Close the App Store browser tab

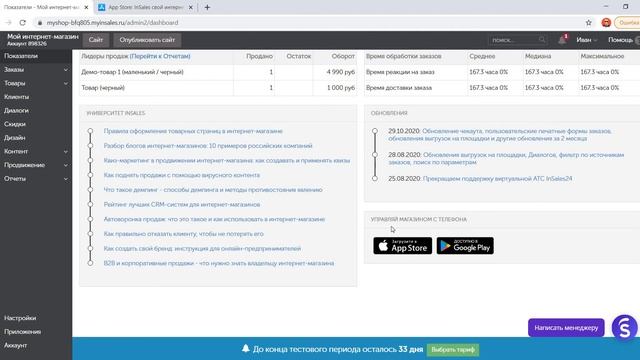point(190,7)
